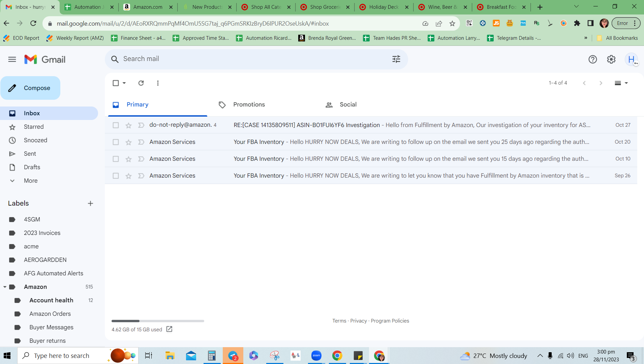The image size is (644, 364).
Task: Toggle Chrome side panel icon
Action: click(x=590, y=23)
